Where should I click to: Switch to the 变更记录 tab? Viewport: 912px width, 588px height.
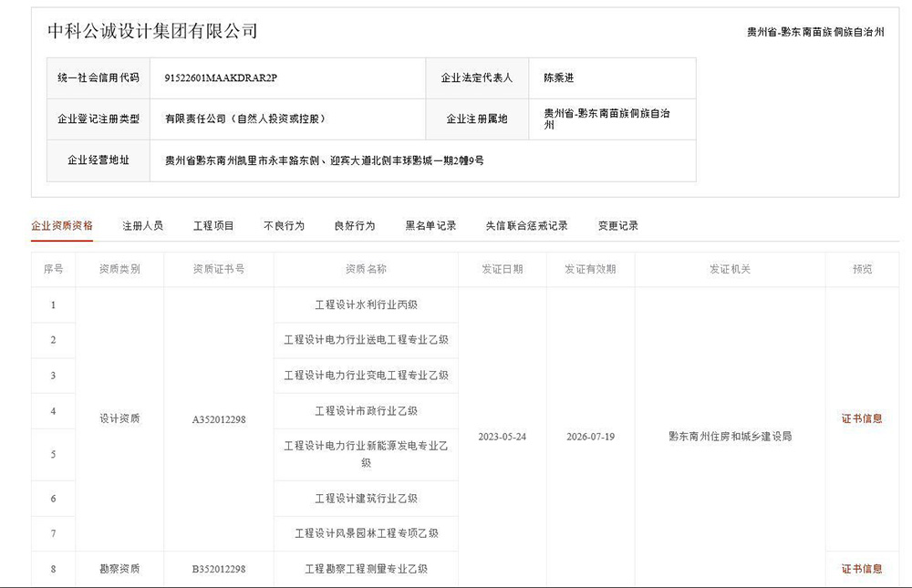tap(617, 225)
